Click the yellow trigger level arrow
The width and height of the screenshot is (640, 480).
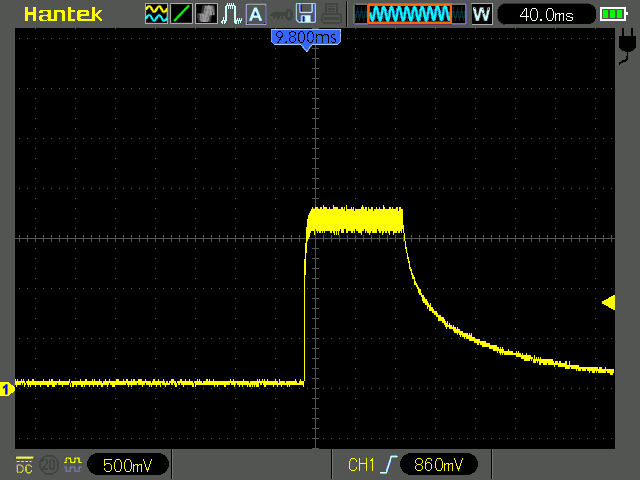point(609,303)
